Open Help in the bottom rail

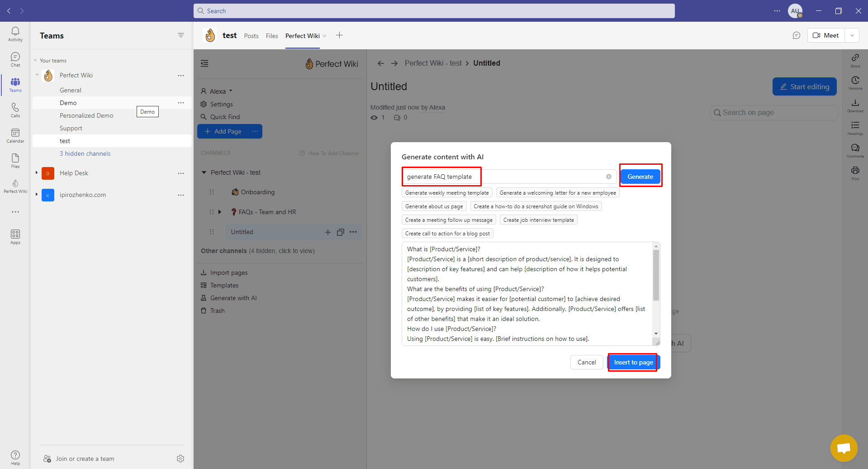point(15,458)
